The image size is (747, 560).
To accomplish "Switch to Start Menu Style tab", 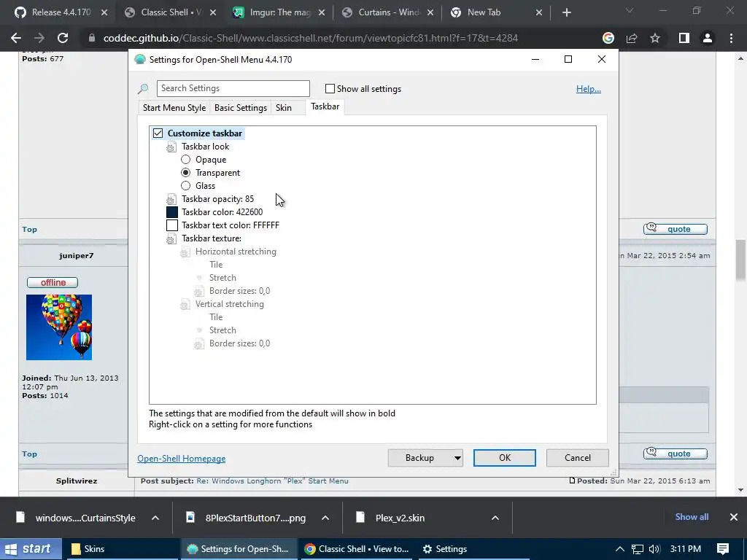I will [174, 108].
